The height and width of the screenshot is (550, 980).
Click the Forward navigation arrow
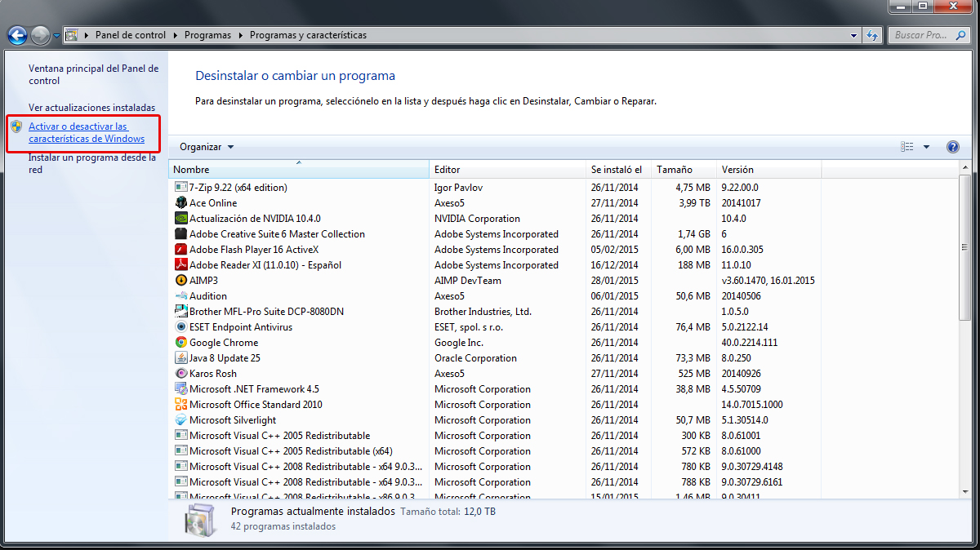(x=40, y=35)
